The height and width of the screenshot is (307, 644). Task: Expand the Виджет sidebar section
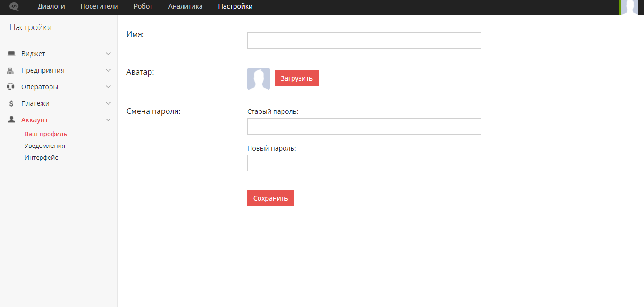pos(109,53)
